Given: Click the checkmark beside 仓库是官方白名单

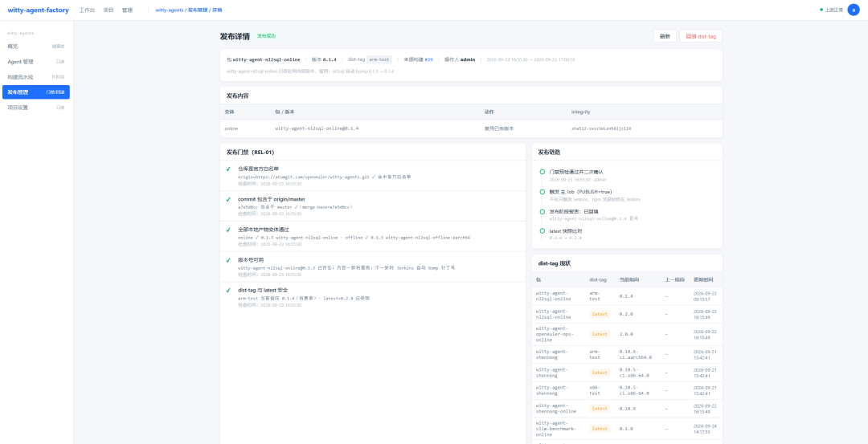Looking at the screenshot, I should pos(228,169).
